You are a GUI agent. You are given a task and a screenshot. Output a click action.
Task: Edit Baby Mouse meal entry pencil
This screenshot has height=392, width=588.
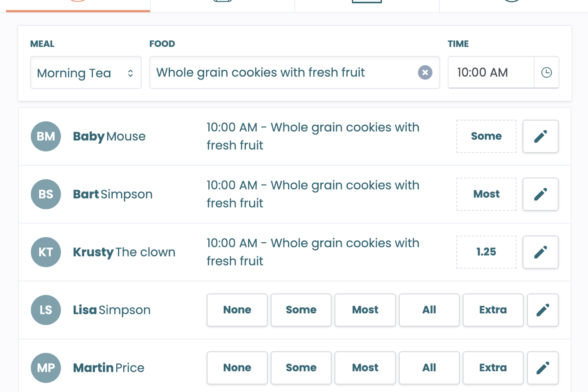(x=541, y=136)
